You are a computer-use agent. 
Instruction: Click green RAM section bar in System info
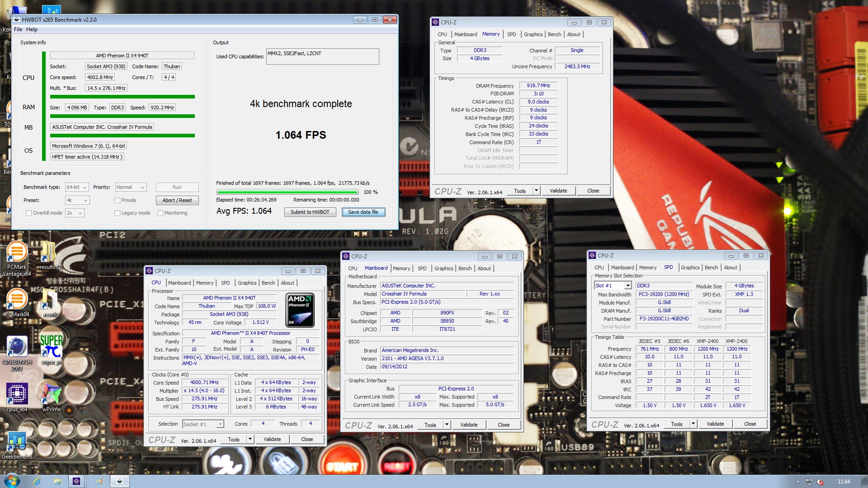pyautogui.click(x=123, y=116)
